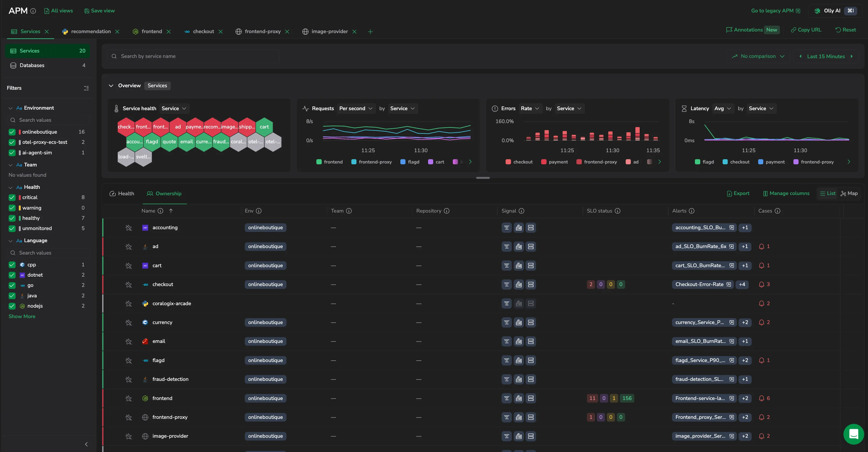
Task: Add a new tab with plus icon
Action: click(370, 32)
